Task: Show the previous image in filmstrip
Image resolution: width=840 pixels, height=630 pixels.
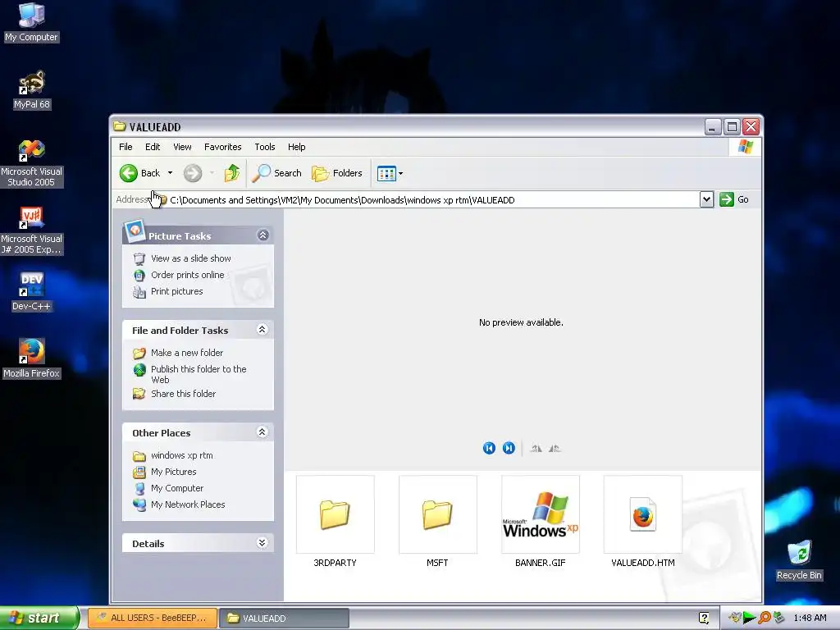Action: [x=489, y=448]
